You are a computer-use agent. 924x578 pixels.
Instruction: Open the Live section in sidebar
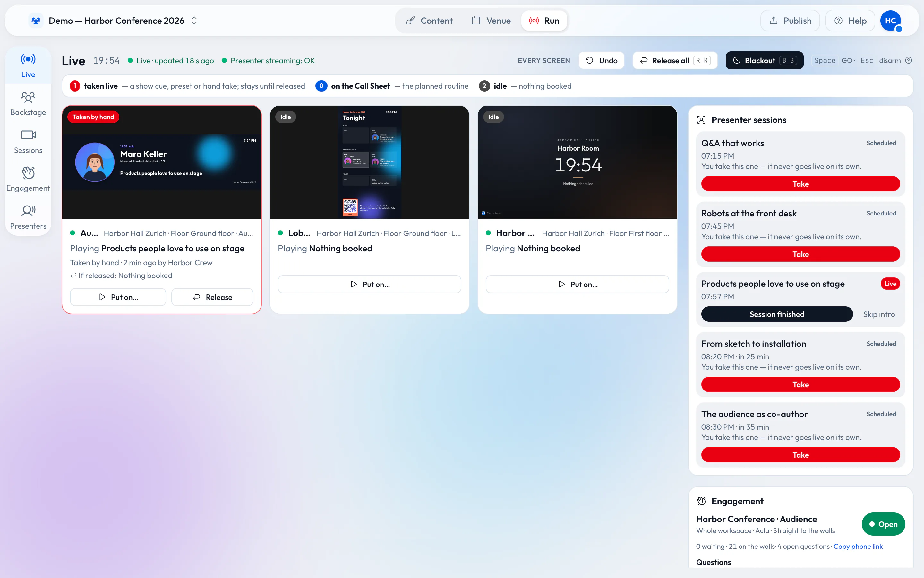tap(28, 66)
